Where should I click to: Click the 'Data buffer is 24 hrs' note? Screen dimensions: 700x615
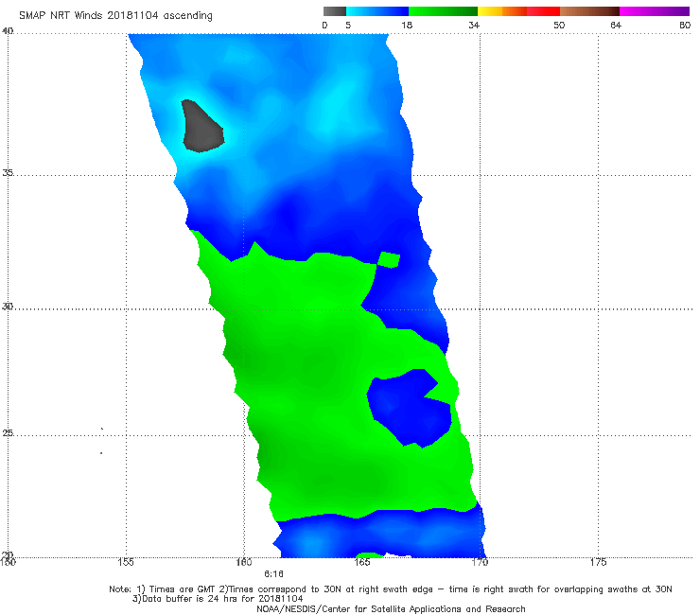pos(218,599)
